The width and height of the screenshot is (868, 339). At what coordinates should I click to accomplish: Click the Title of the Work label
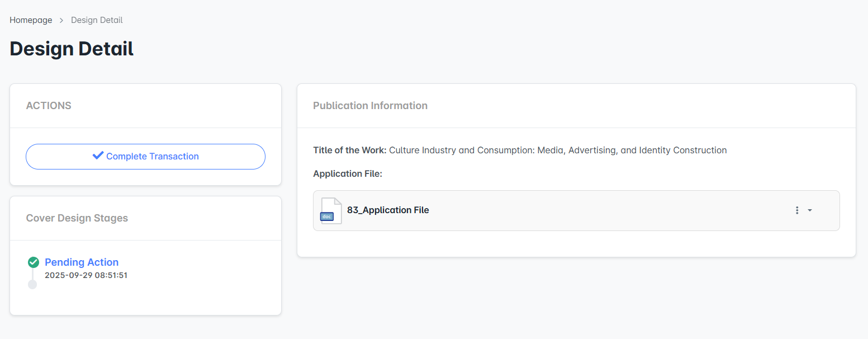[349, 150]
